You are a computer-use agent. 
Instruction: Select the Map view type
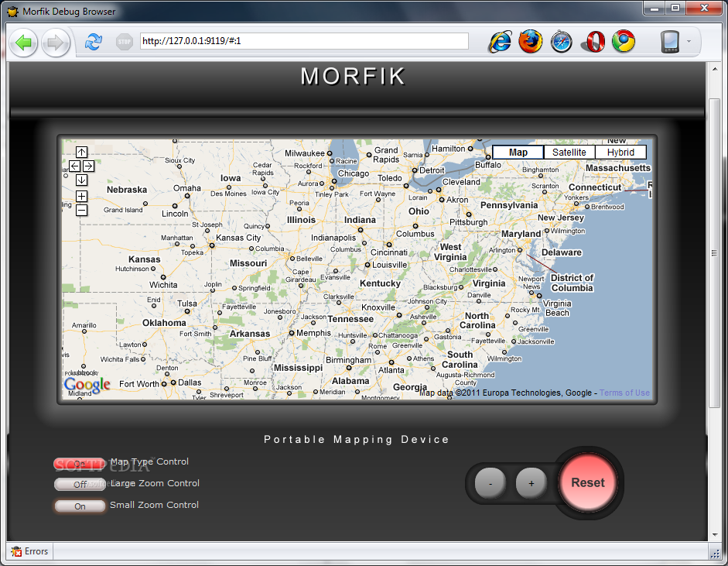click(x=518, y=153)
